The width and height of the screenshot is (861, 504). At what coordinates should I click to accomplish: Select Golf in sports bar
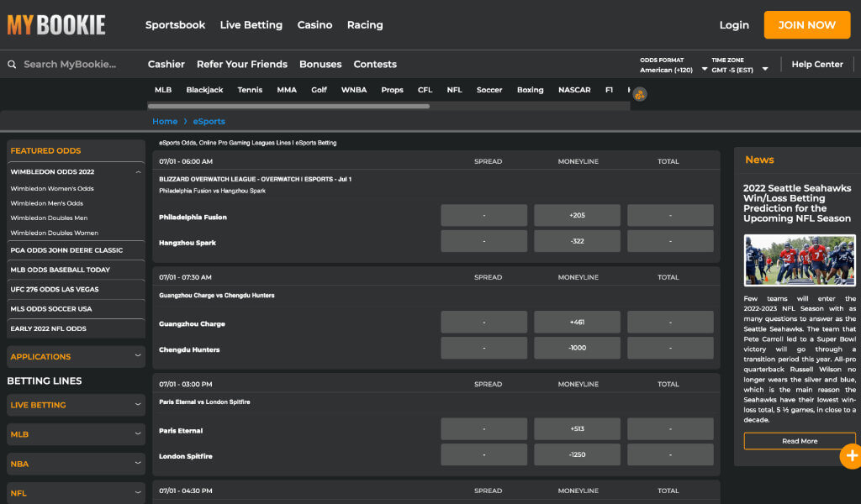(x=319, y=90)
